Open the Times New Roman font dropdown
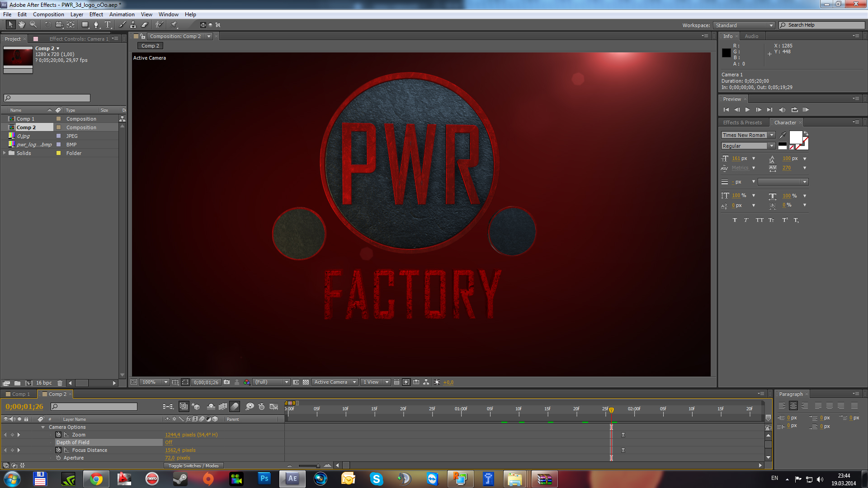 [772, 135]
